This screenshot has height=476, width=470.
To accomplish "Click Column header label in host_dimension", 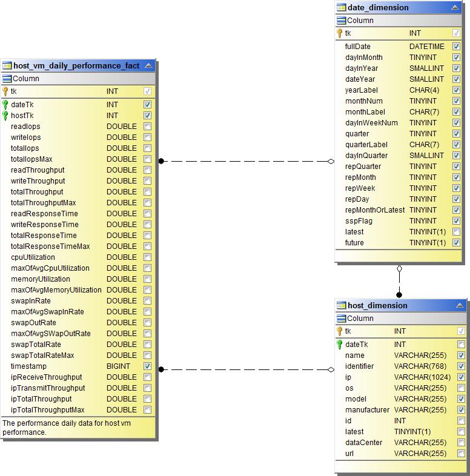I will pos(360,319).
